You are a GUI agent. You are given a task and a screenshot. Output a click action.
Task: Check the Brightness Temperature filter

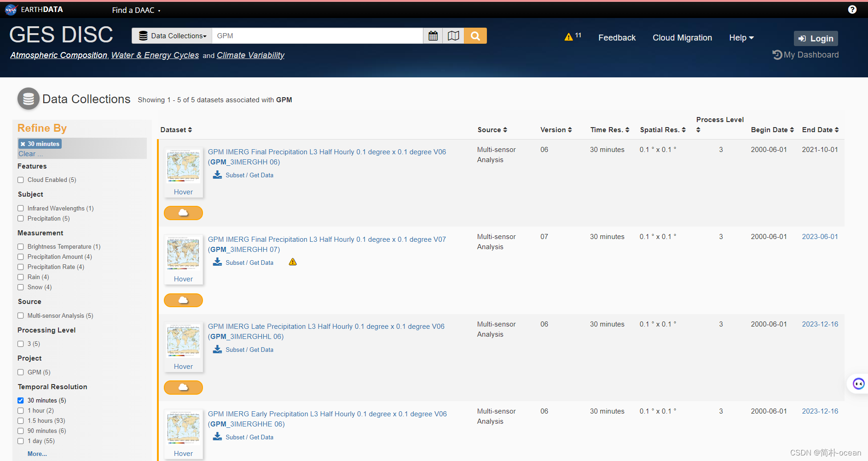tap(21, 247)
